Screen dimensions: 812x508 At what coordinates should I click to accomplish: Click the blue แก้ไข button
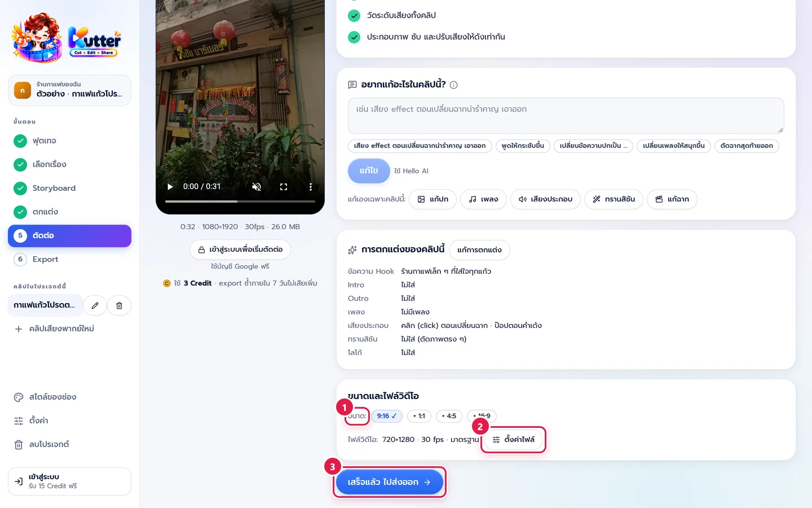[369, 171]
